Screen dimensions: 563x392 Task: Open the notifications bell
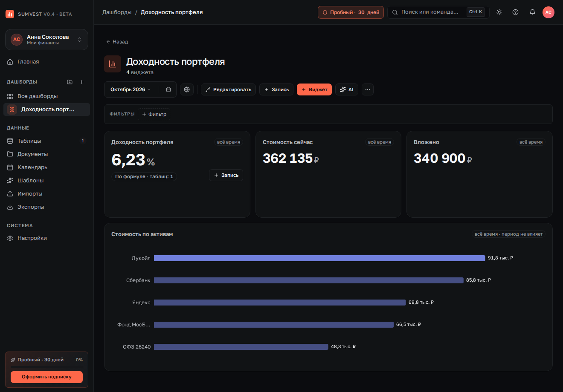pos(532,12)
